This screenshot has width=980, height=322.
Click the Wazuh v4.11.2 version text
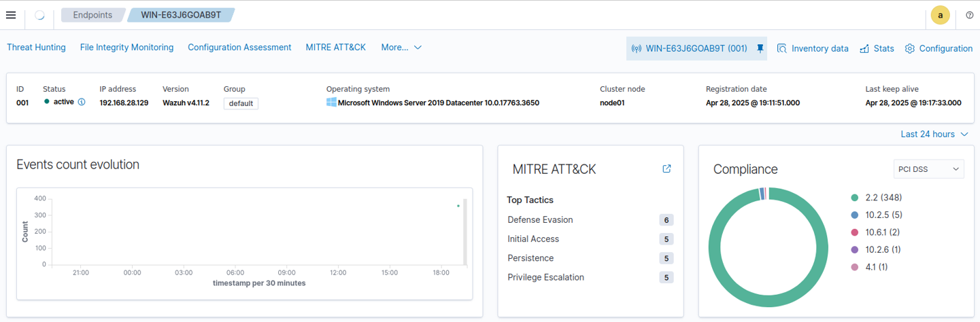point(186,103)
